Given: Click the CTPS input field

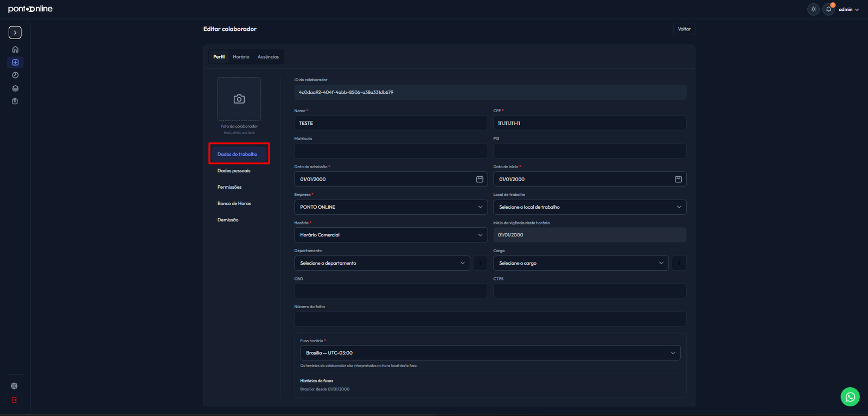Looking at the screenshot, I should [x=590, y=291].
